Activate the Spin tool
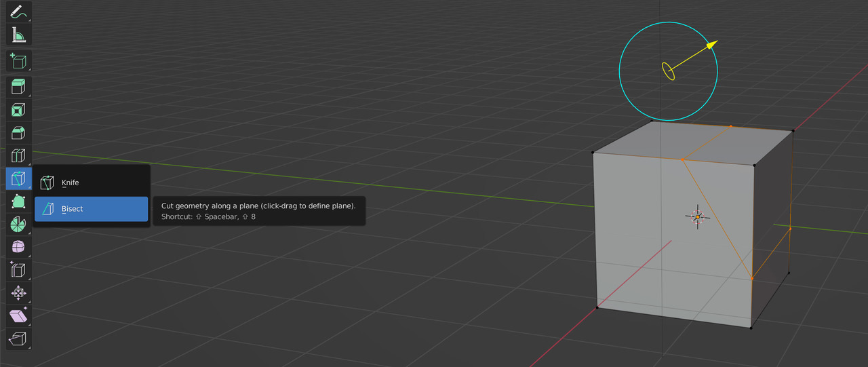This screenshot has width=868, height=367. [x=18, y=225]
